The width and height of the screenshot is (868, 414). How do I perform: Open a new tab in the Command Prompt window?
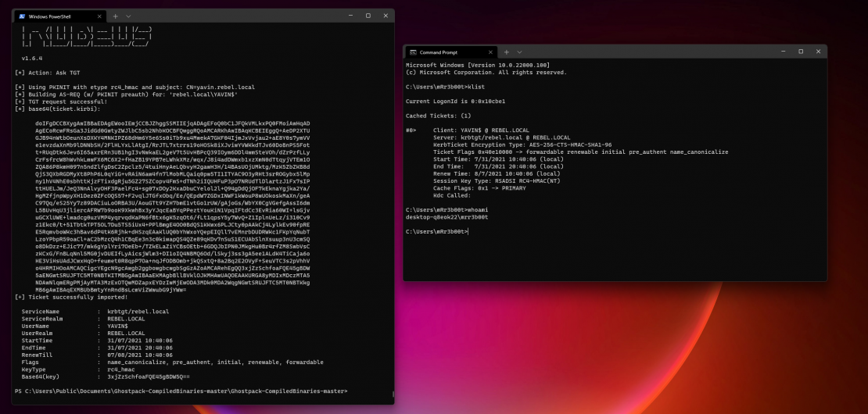(506, 52)
